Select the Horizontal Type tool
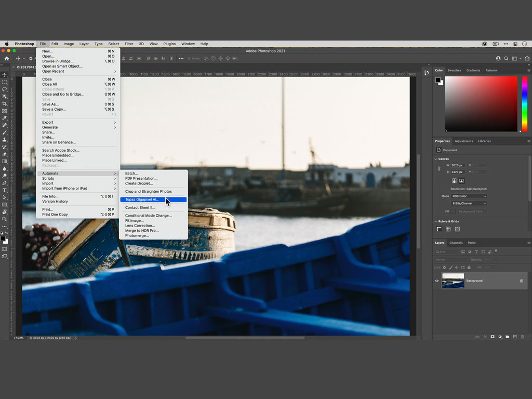Screen dimensions: 532x399 coord(5,190)
